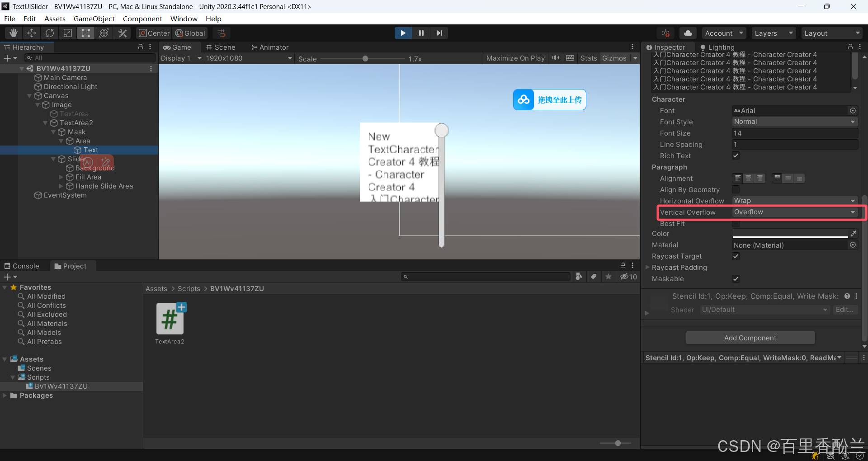Toggle the Rich Text checkbox
Screen dimensions: 868x461
click(x=736, y=156)
